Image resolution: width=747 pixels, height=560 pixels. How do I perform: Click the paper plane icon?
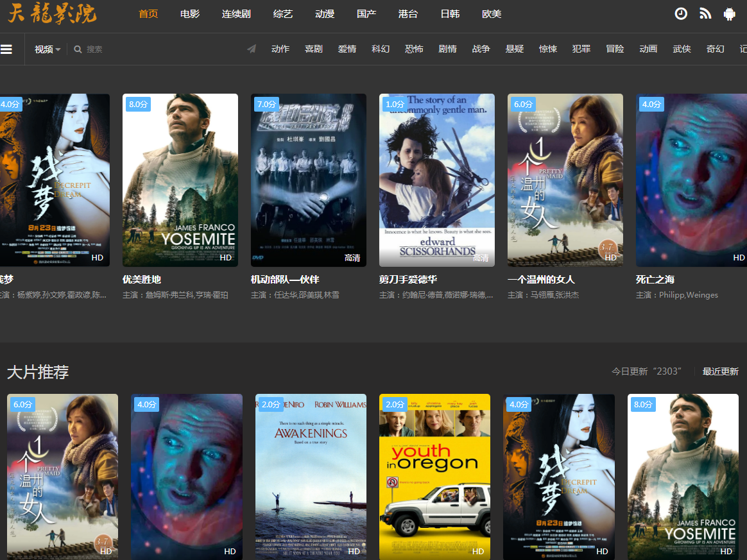click(x=252, y=49)
